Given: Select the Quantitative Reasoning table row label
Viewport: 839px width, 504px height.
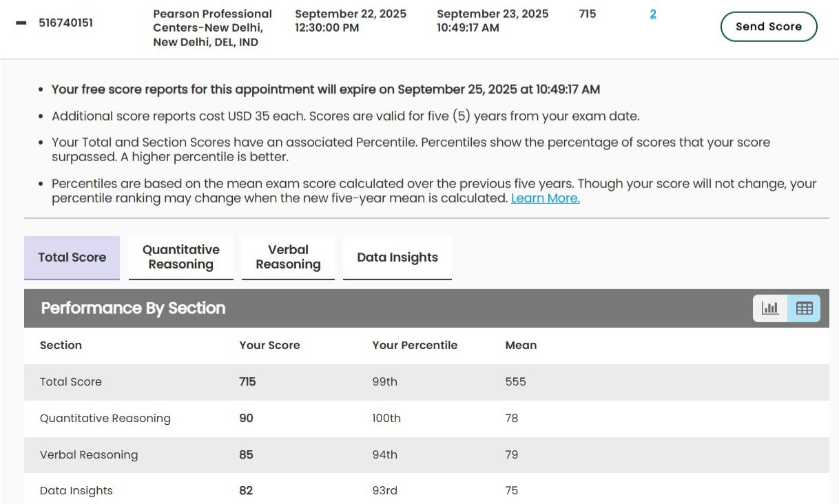Looking at the screenshot, I should tap(105, 419).
